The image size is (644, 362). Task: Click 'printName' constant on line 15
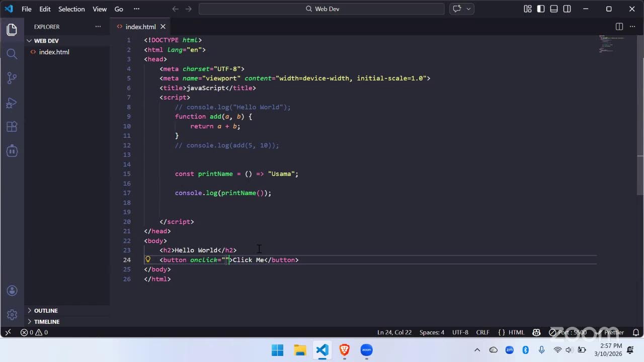215,174
